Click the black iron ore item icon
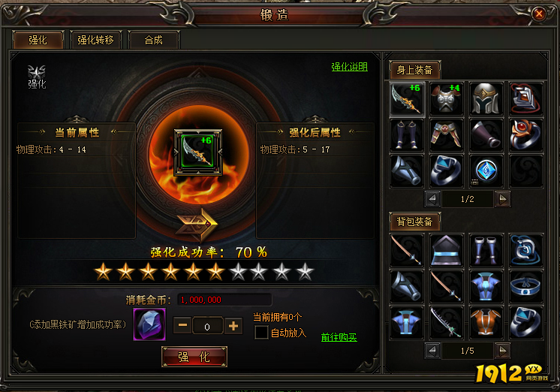This screenshot has width=560, height=392. 149,324
